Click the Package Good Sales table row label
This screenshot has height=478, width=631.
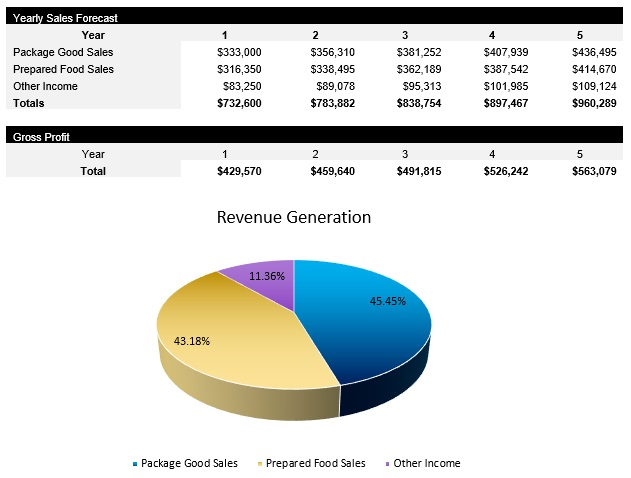tap(63, 52)
